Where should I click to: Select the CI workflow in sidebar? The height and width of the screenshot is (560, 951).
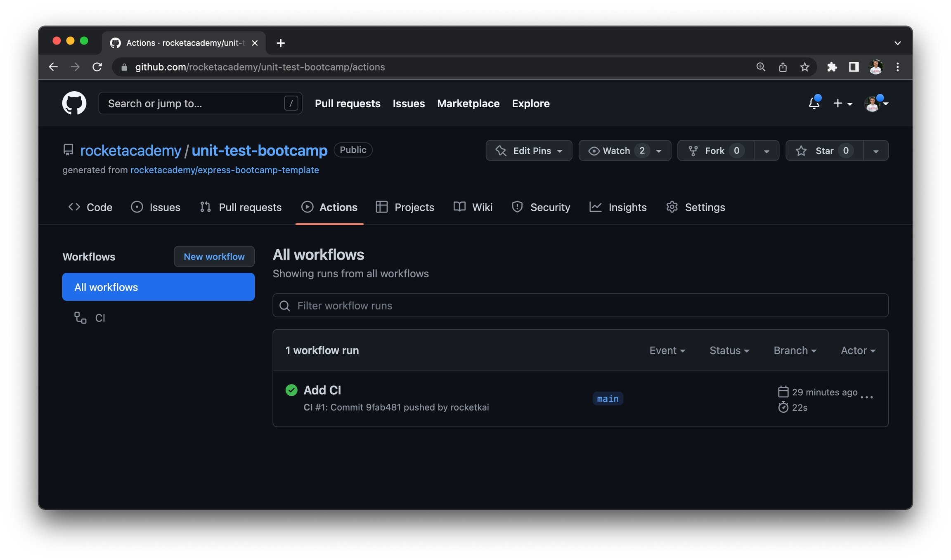99,318
